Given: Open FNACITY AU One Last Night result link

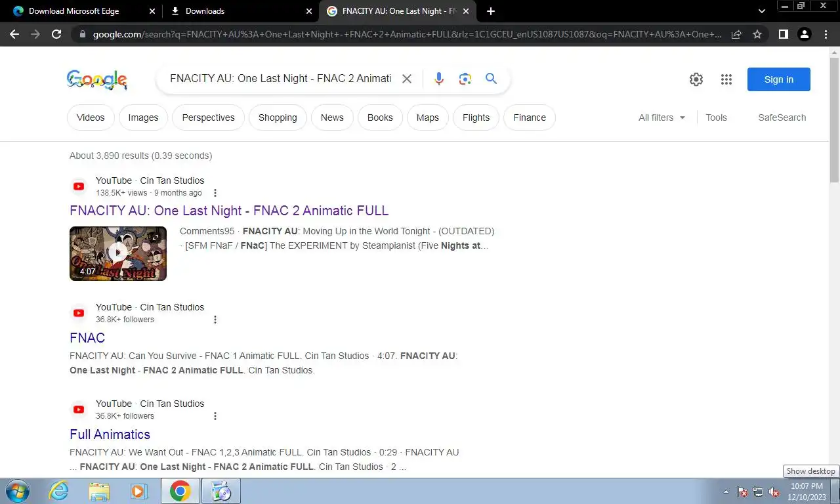Looking at the screenshot, I should pyautogui.click(x=229, y=211).
